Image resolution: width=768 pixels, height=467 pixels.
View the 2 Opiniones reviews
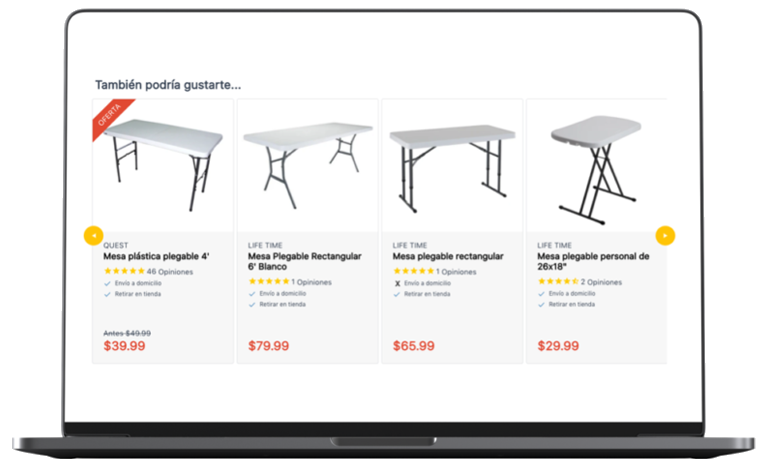tap(601, 282)
